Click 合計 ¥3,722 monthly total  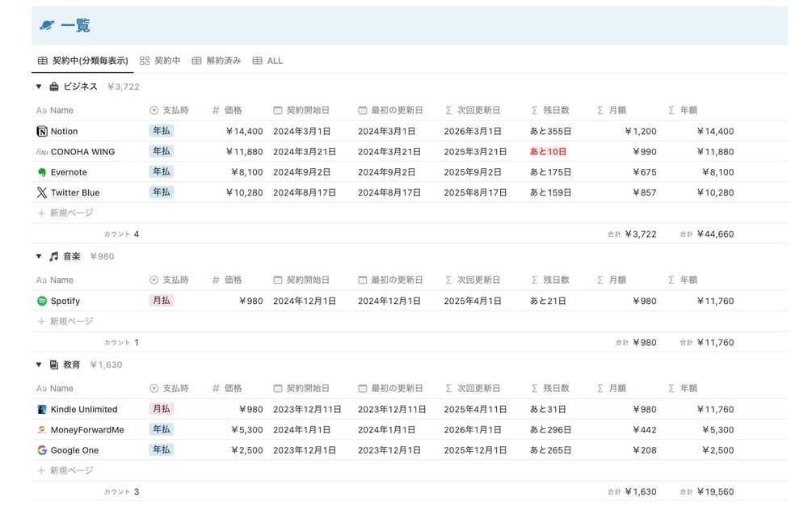(x=632, y=234)
